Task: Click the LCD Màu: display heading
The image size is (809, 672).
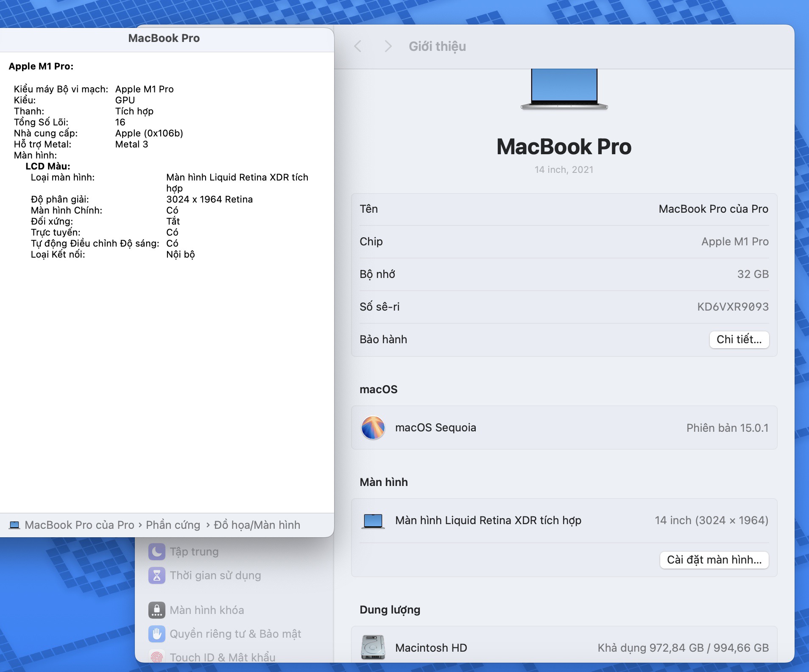Action: [48, 166]
